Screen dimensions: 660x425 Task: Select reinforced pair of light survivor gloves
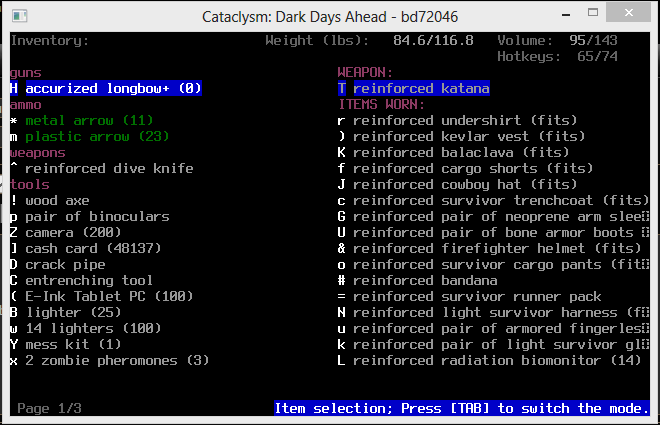click(493, 345)
